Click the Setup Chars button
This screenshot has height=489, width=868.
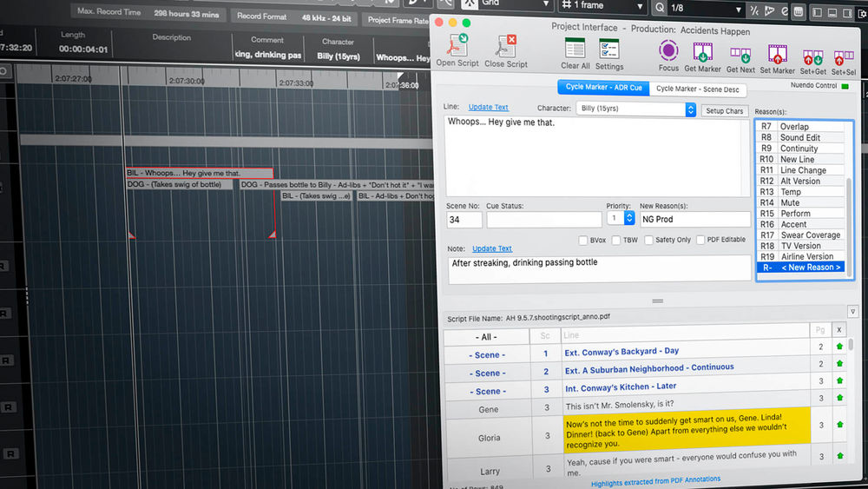[724, 111]
